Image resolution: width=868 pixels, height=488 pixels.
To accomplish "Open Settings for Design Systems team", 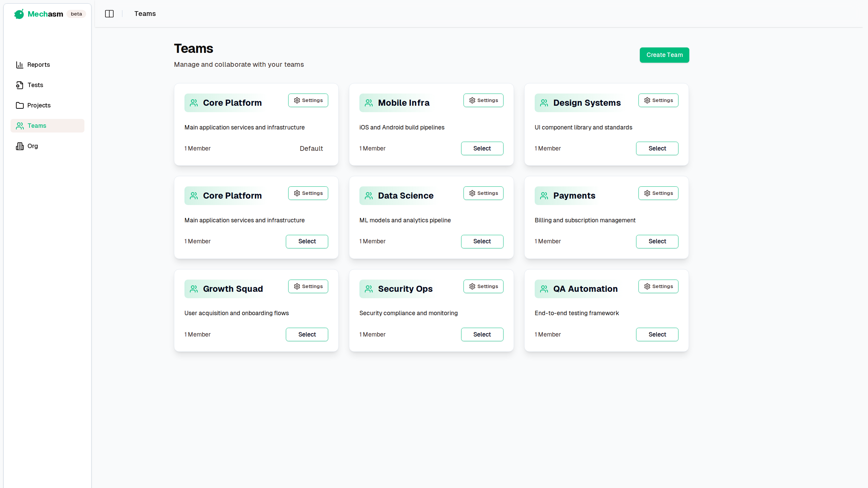I will pos(658,100).
